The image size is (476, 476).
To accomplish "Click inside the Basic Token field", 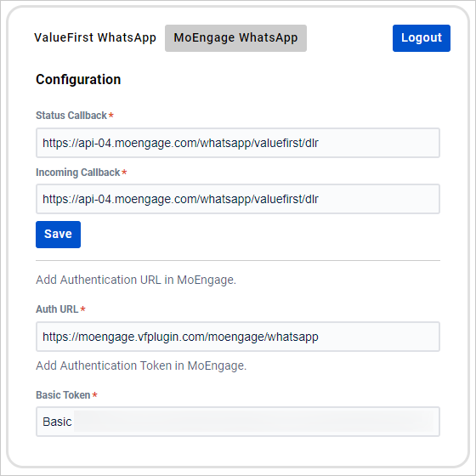I will 238,422.
